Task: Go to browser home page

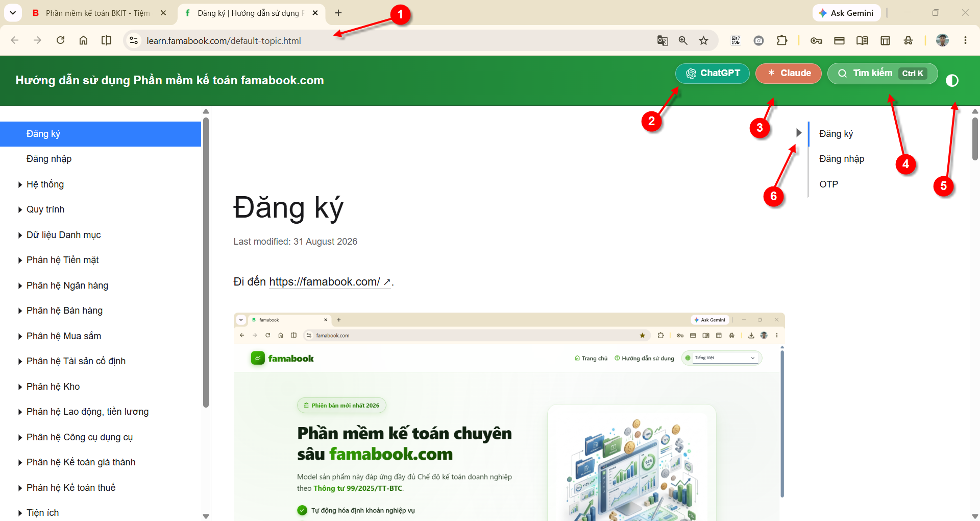Action: point(83,40)
